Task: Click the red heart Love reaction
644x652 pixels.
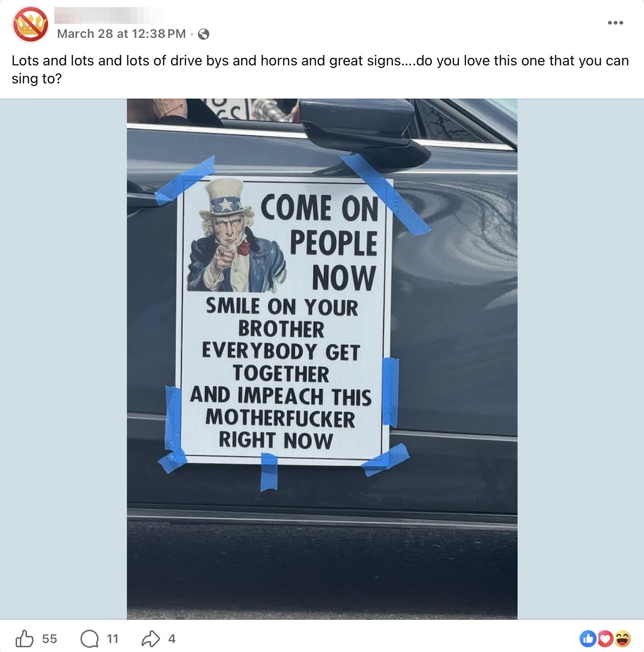Action: click(605, 639)
